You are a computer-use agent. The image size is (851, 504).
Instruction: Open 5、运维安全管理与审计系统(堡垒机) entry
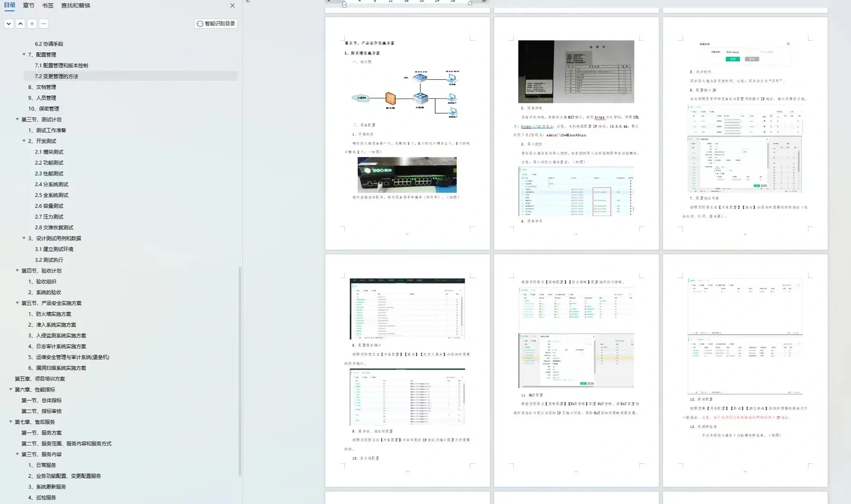point(69,357)
